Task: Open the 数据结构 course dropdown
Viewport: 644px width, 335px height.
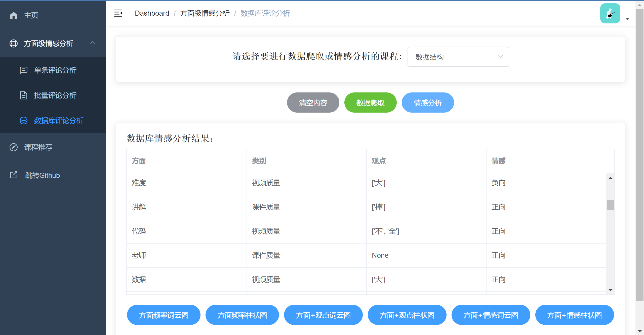Action: [x=458, y=57]
